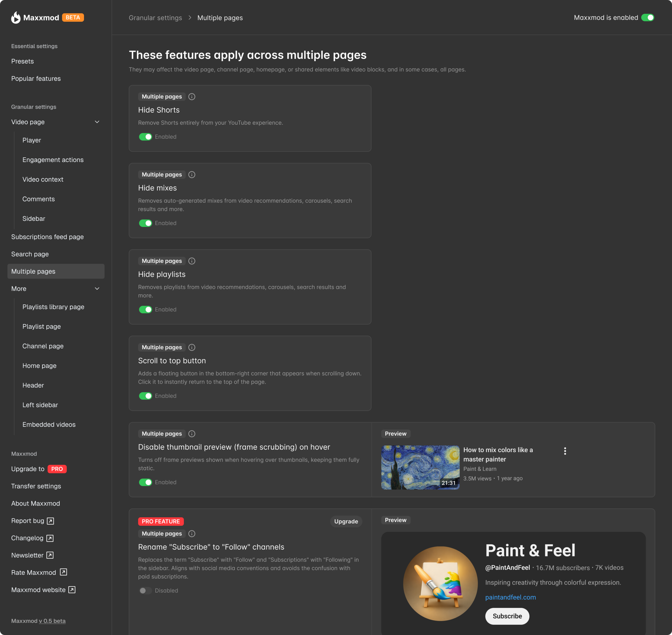Click info icon on Hide playlists card

192,261
